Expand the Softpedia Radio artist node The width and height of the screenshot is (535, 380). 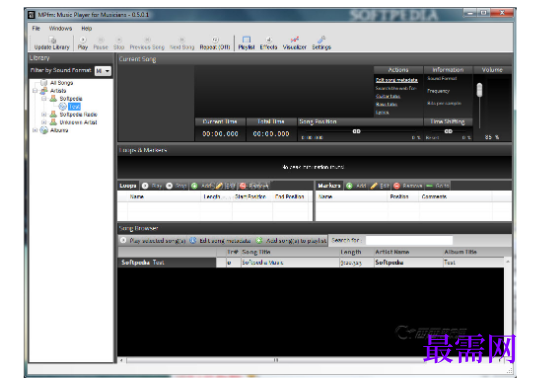pos(44,114)
